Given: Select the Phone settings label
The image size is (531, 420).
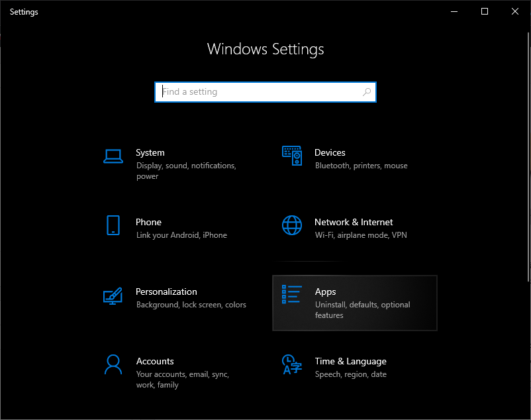Looking at the screenshot, I should pyautogui.click(x=148, y=222).
